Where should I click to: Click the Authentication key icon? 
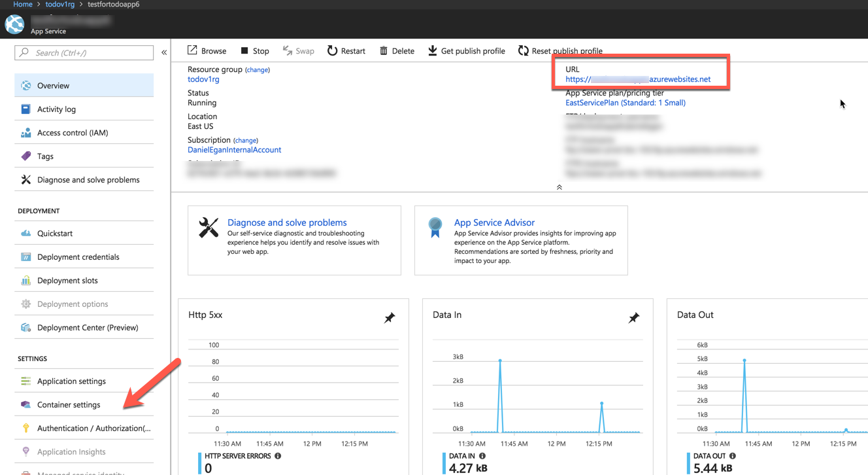26,429
